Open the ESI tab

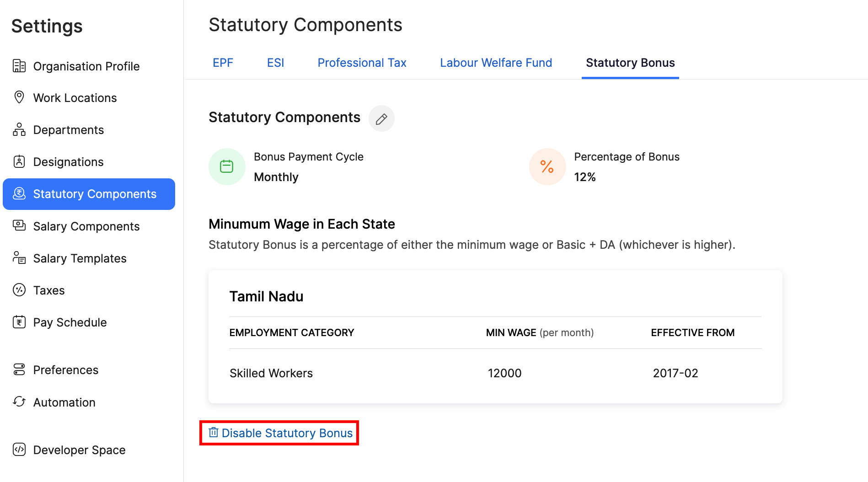[x=275, y=63]
